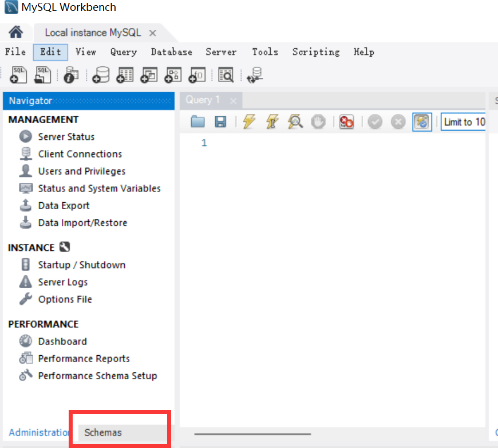This screenshot has width=498, height=448.
Task: Open the object inspector icon
Action: pyautogui.click(x=71, y=75)
